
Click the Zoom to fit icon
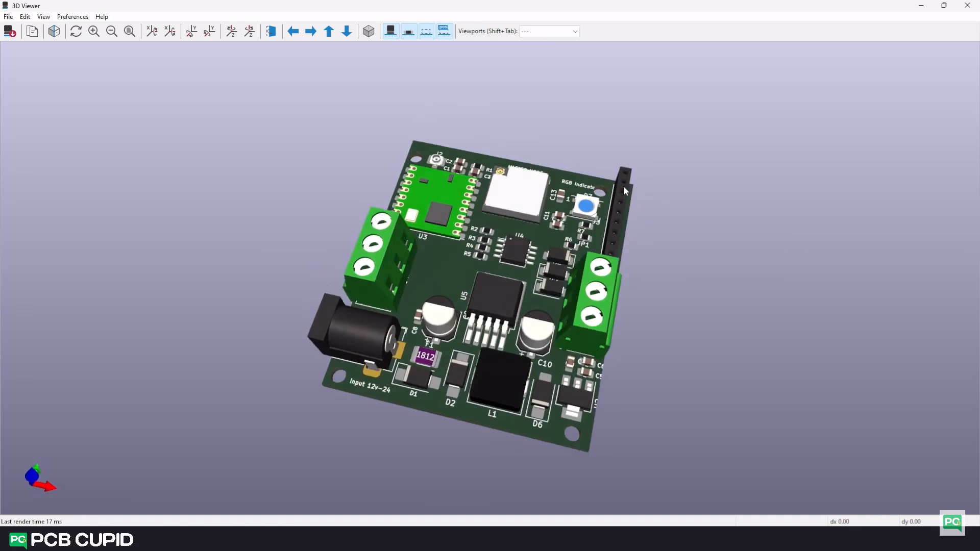point(130,32)
